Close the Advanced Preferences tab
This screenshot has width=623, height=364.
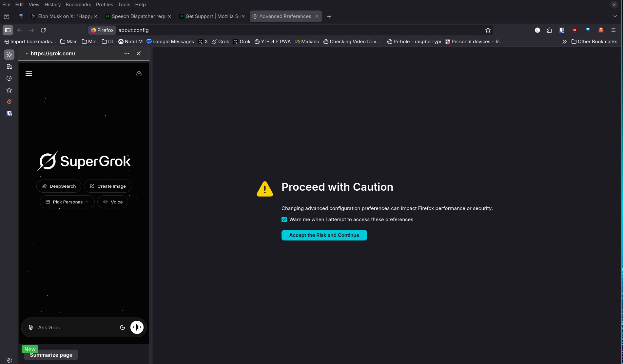(317, 16)
